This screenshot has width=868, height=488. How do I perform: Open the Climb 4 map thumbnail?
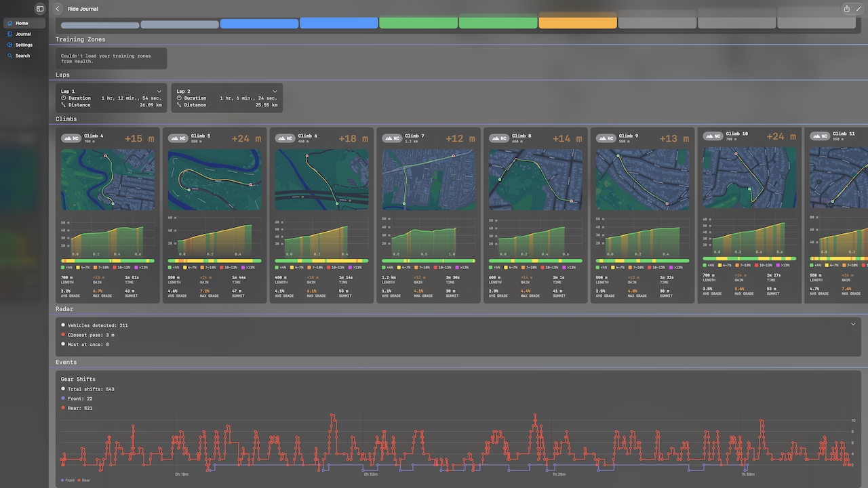(108, 180)
